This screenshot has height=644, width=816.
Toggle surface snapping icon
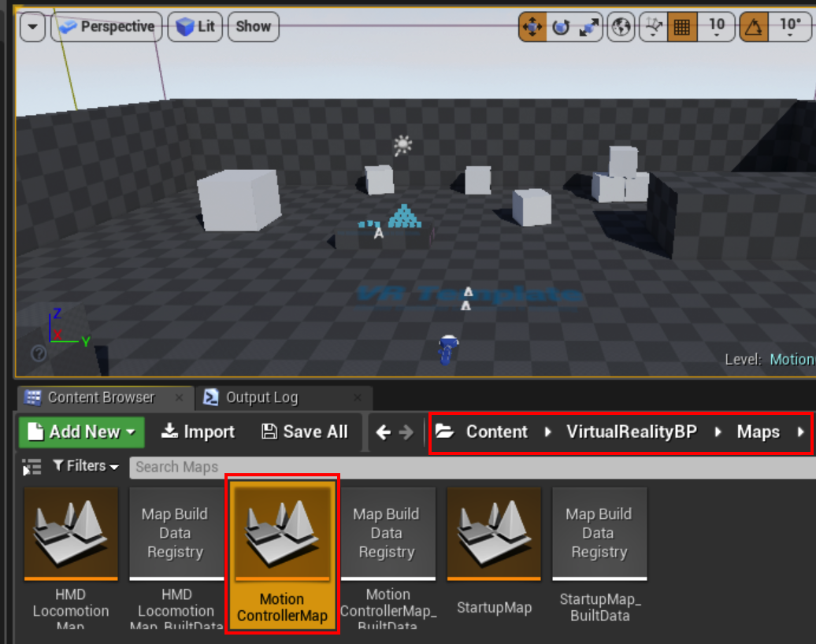click(x=653, y=26)
